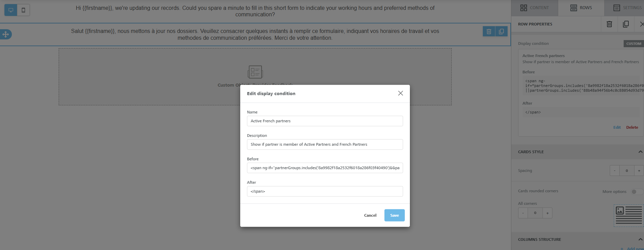Image resolution: width=644 pixels, height=250 pixels.
Task: Collapse the Cards Style section
Action: click(640, 151)
